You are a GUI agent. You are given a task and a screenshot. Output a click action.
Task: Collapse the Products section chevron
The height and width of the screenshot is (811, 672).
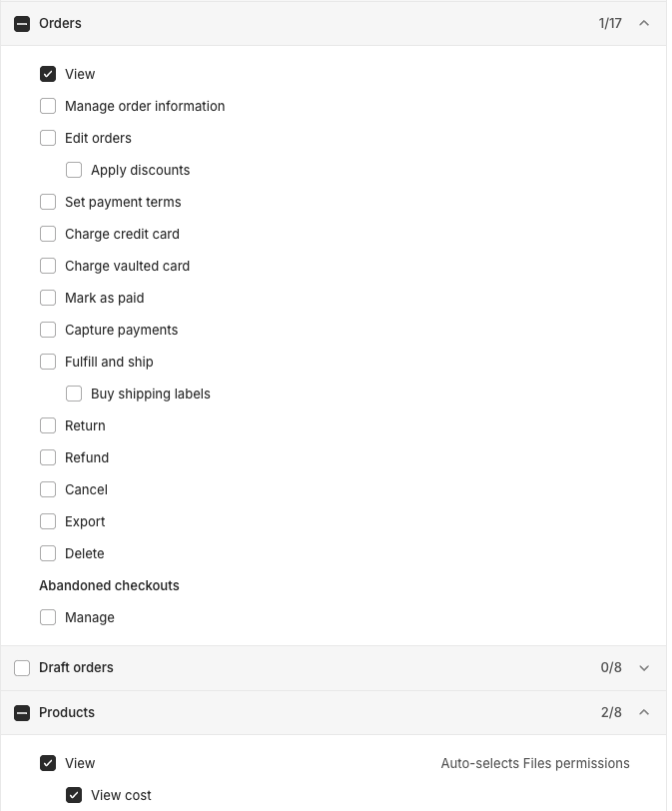point(644,713)
